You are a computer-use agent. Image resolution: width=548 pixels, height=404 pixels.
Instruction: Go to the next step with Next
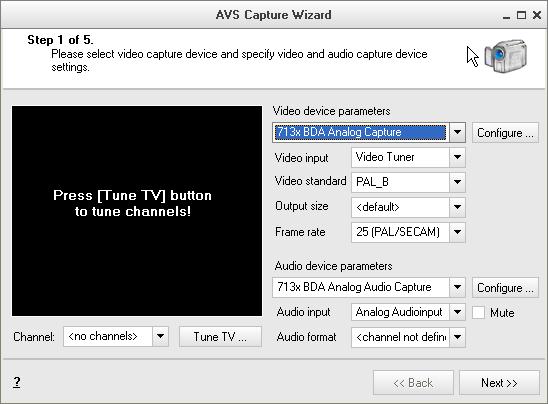point(499,383)
